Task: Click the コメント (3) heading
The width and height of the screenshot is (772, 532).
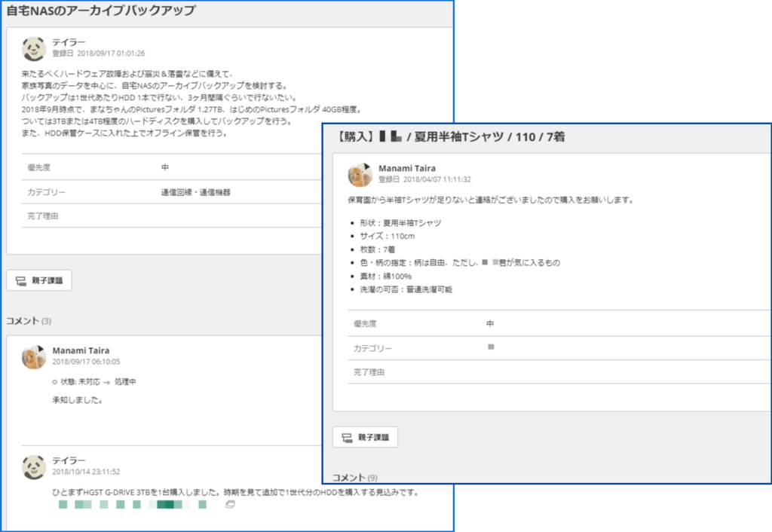Action: click(29, 321)
